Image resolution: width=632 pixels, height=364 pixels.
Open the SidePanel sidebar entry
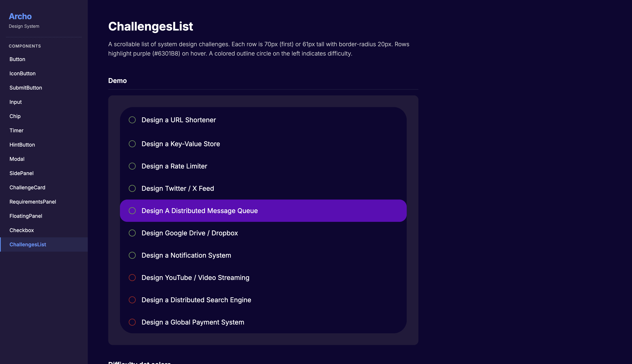pos(21,173)
